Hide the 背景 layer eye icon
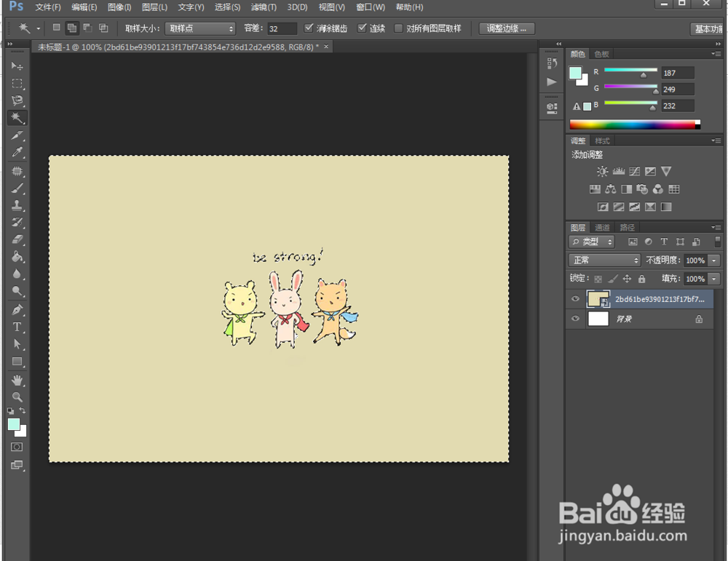Viewport: 728px width, 561px height. point(575,319)
